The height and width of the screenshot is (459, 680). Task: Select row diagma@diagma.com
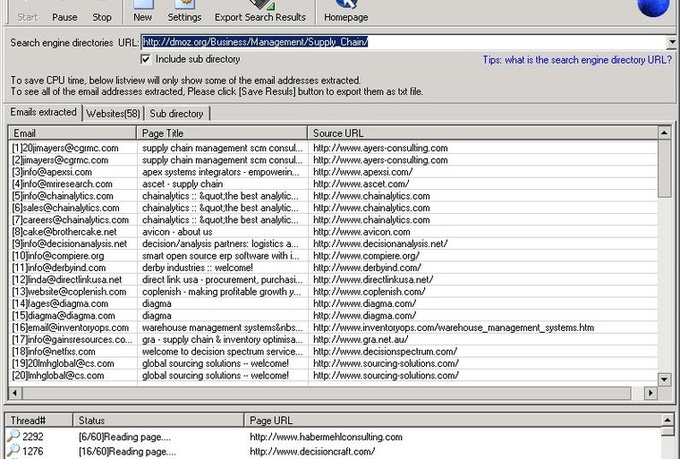(333, 316)
